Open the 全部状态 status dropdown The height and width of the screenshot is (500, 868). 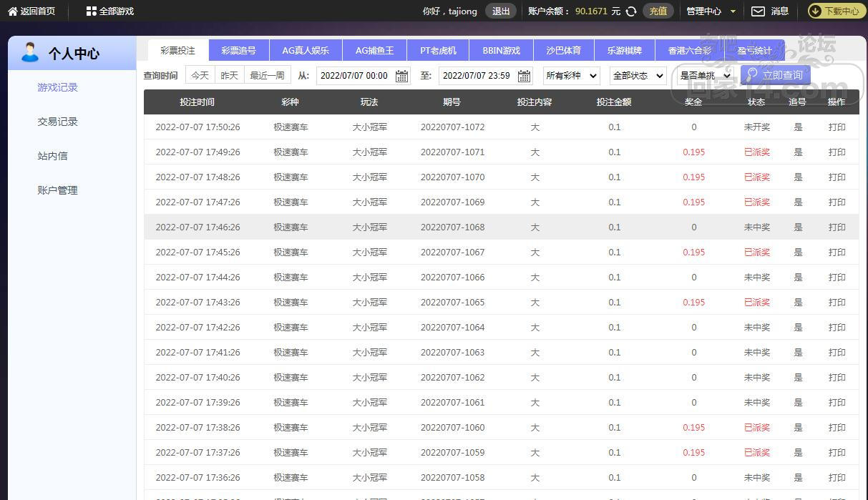point(638,76)
